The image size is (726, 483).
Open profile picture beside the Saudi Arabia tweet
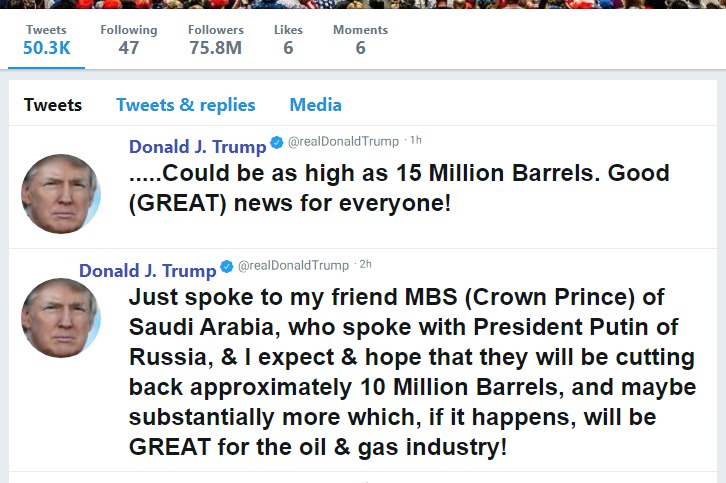pyautogui.click(x=61, y=317)
